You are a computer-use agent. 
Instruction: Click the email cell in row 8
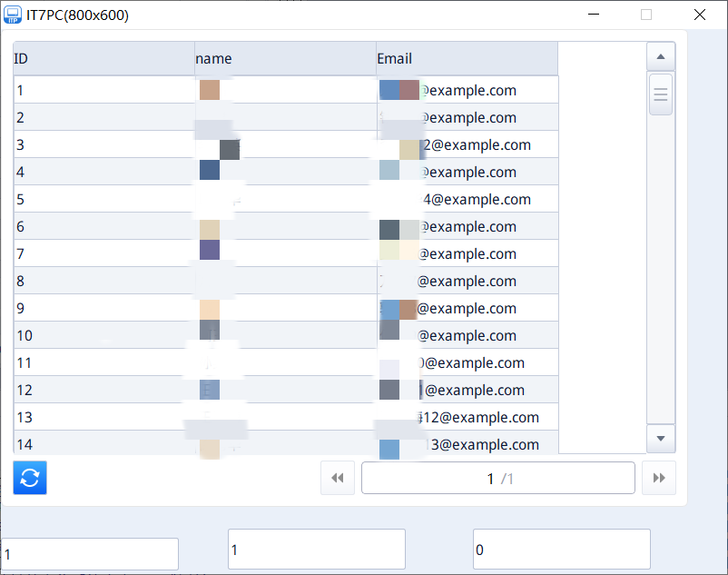click(467, 281)
